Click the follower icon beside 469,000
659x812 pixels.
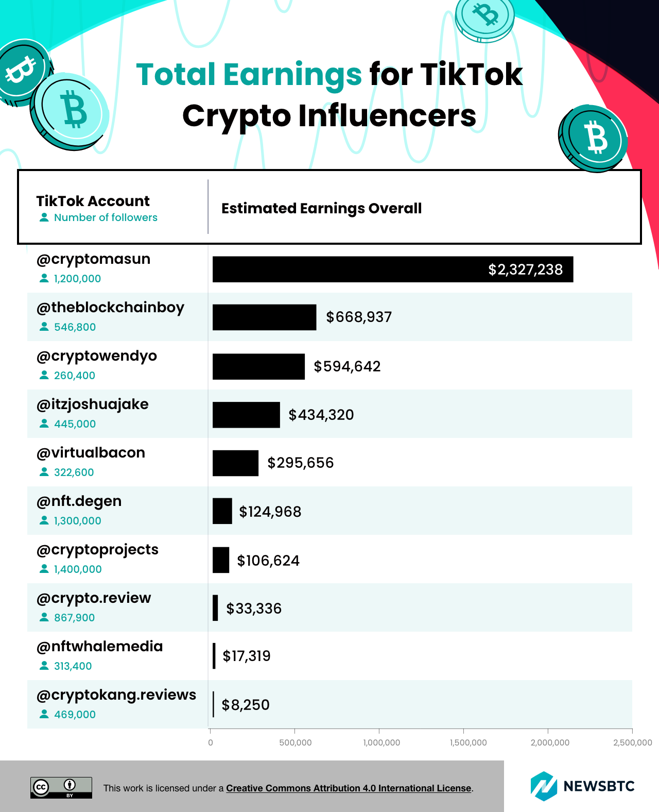(44, 714)
